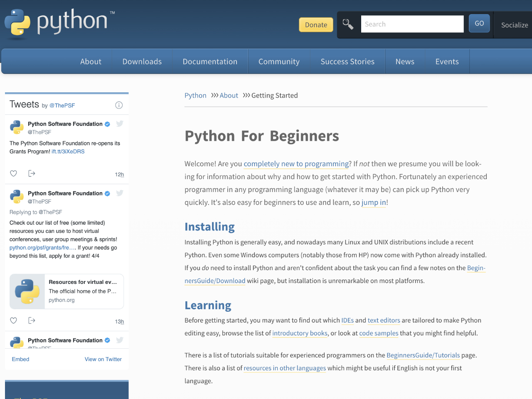The height and width of the screenshot is (399, 532).
Task: Open the IDEs link
Action: click(347, 320)
